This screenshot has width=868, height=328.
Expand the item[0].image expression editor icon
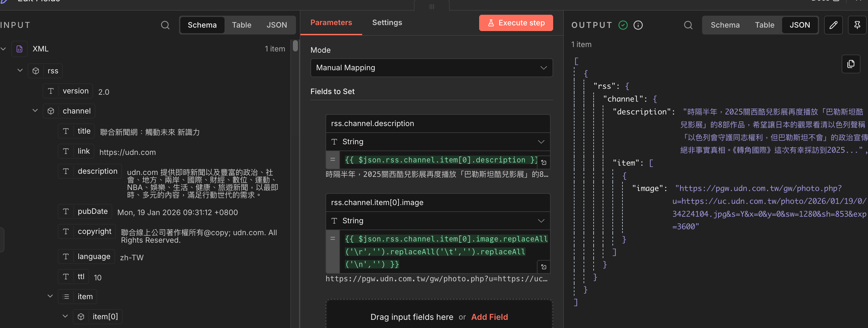543,267
